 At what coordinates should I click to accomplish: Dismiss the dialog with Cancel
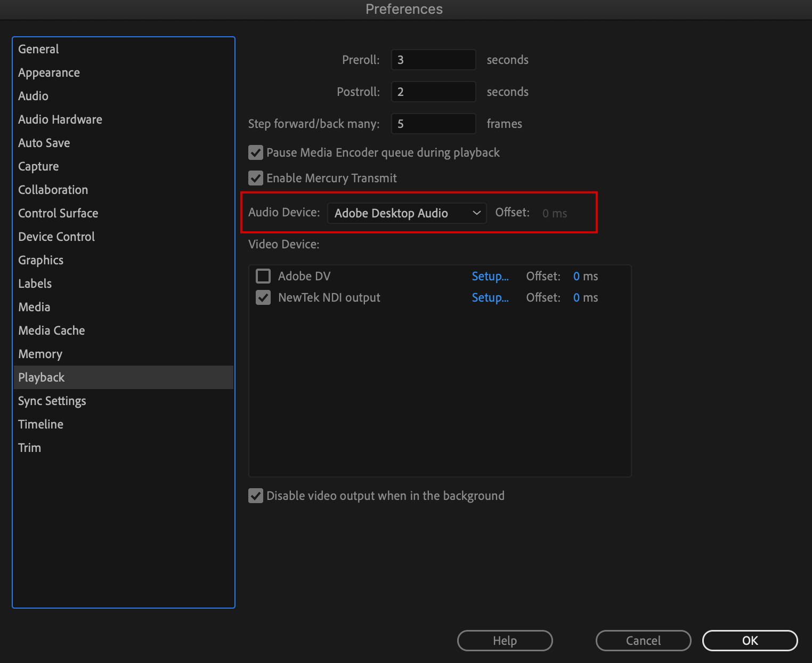[x=643, y=641]
